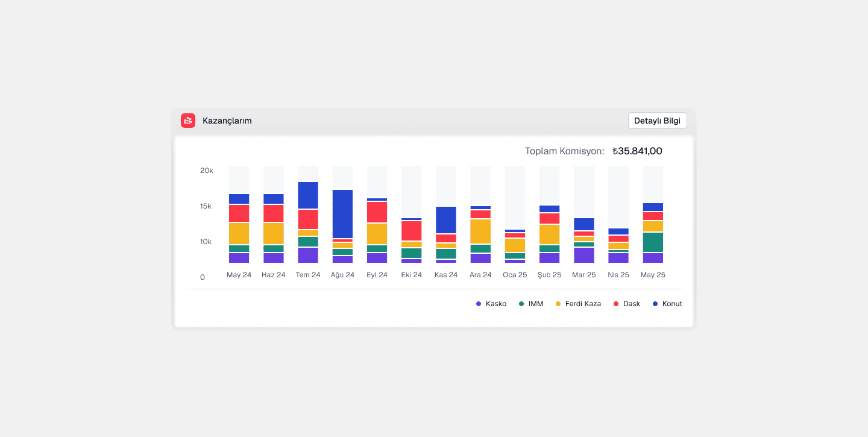
Task: Click the Nis 25 axis label
Action: tap(618, 275)
